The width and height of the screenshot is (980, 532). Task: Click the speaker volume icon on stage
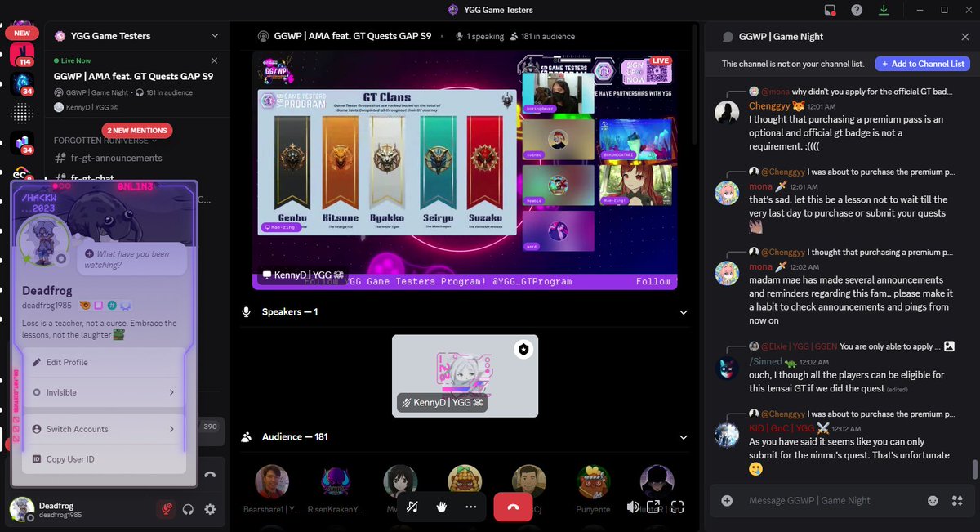pos(633,507)
